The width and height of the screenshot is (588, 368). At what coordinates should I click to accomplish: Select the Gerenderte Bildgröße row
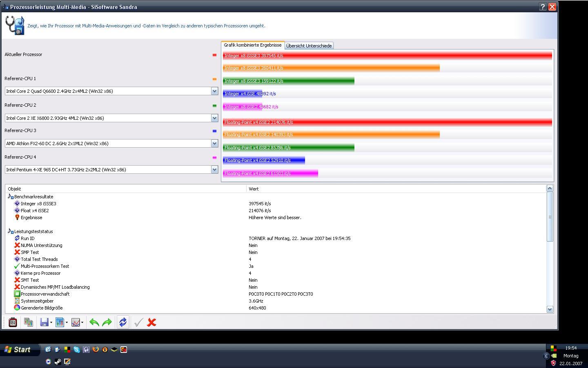[x=276, y=308]
